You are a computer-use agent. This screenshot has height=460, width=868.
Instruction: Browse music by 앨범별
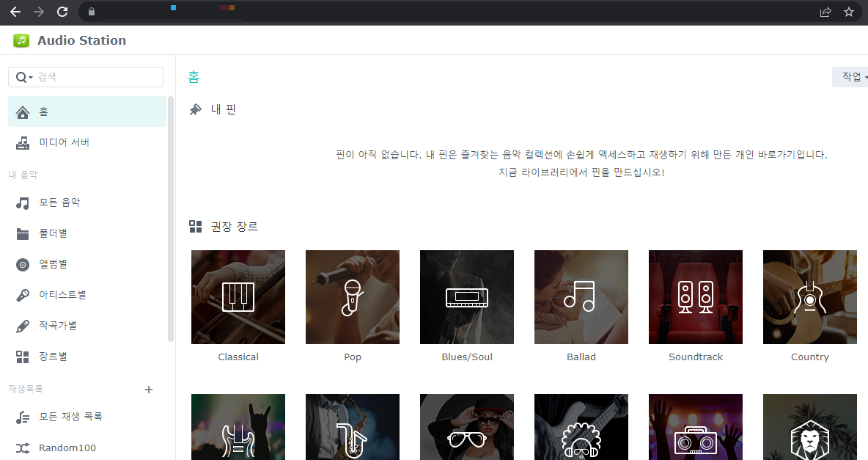[x=87, y=264]
